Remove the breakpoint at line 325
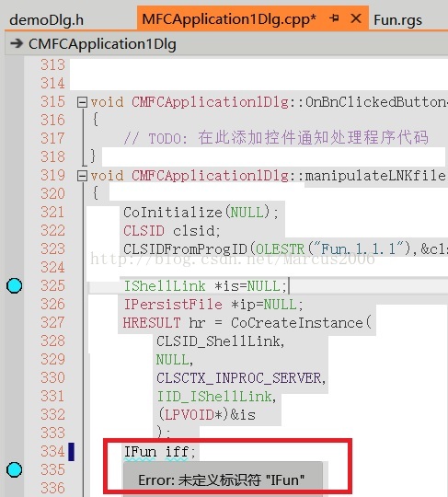The image size is (448, 497). pos(14,285)
